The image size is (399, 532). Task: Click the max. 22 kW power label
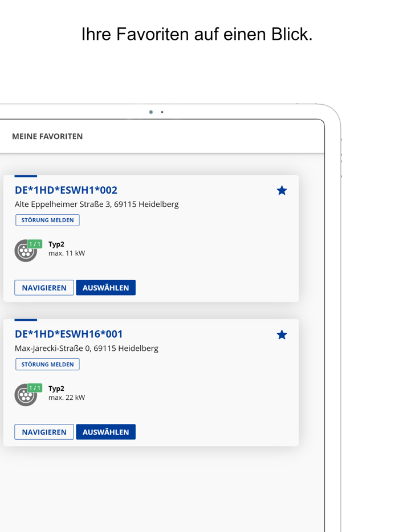(x=67, y=398)
